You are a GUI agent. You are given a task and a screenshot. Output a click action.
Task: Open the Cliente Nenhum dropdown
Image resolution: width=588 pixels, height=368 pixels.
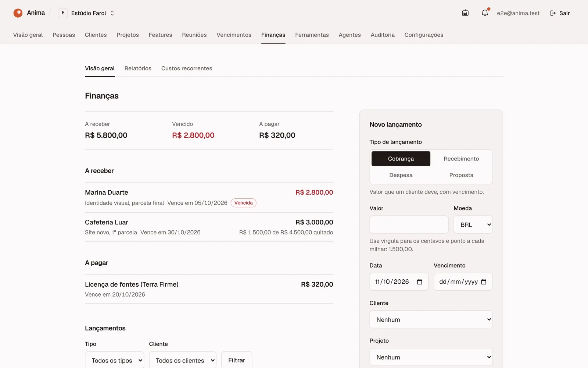click(x=431, y=319)
